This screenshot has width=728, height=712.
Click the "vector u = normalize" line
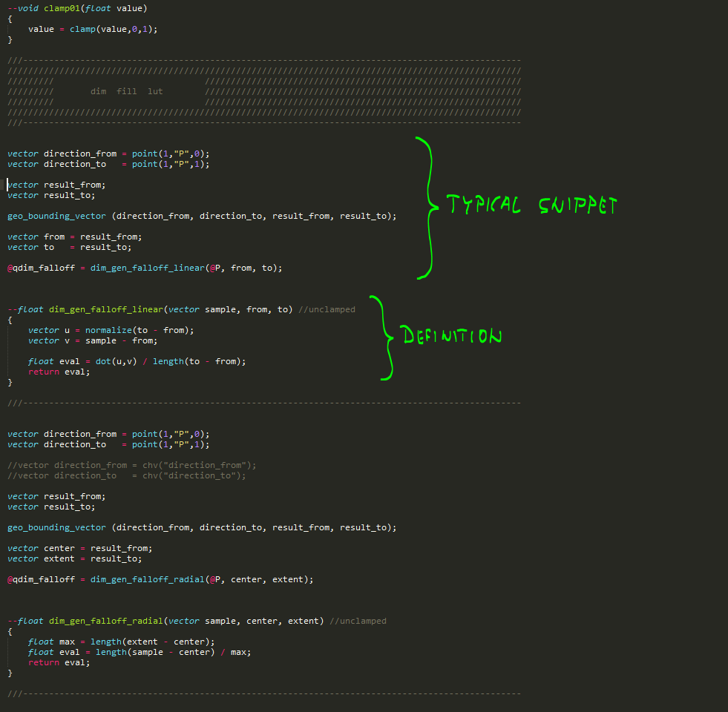[x=111, y=330]
